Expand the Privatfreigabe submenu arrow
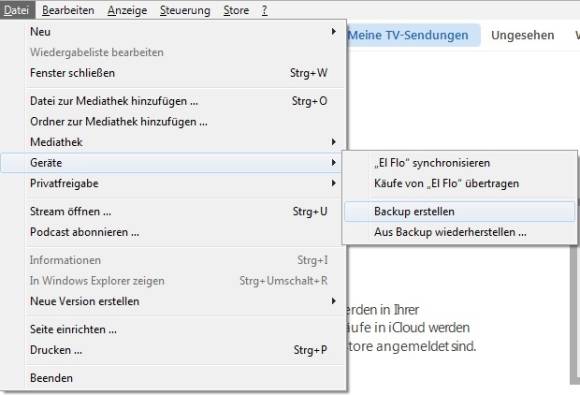The image size is (580, 395). click(x=333, y=183)
